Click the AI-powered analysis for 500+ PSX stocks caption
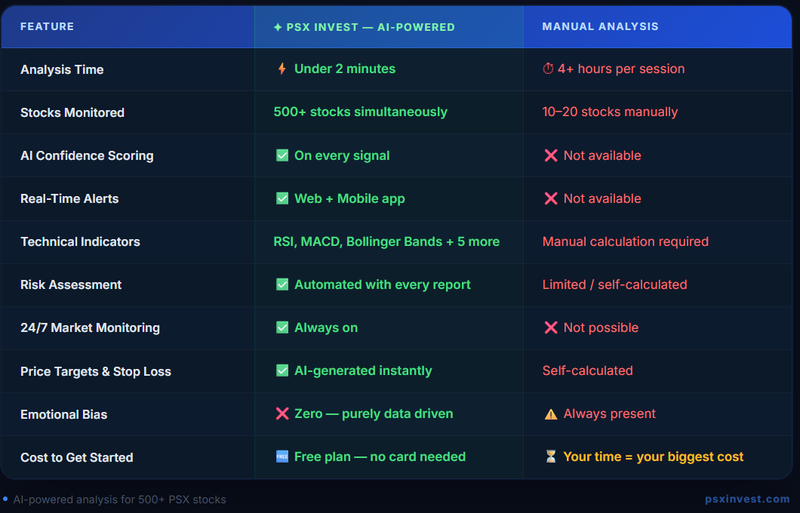The height and width of the screenshot is (513, 800). tap(119, 499)
